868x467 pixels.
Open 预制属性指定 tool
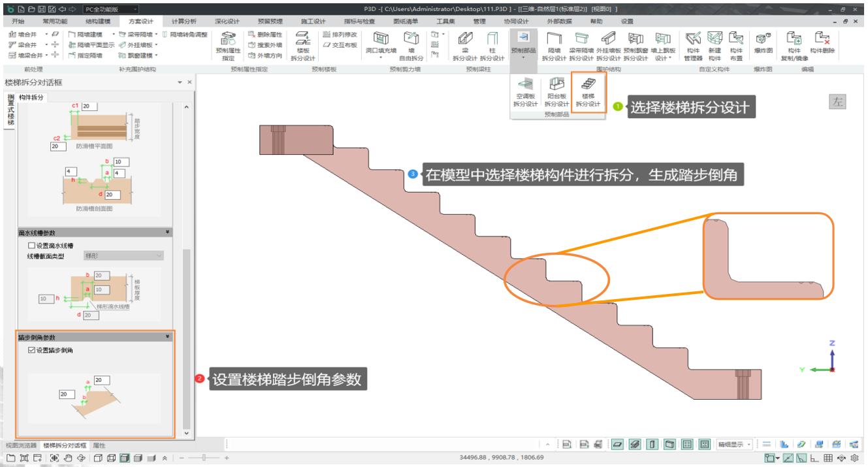tap(228, 46)
